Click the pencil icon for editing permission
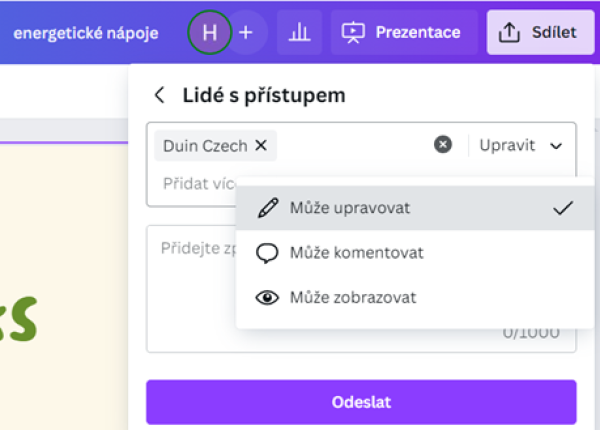The image size is (600, 430). [268, 208]
